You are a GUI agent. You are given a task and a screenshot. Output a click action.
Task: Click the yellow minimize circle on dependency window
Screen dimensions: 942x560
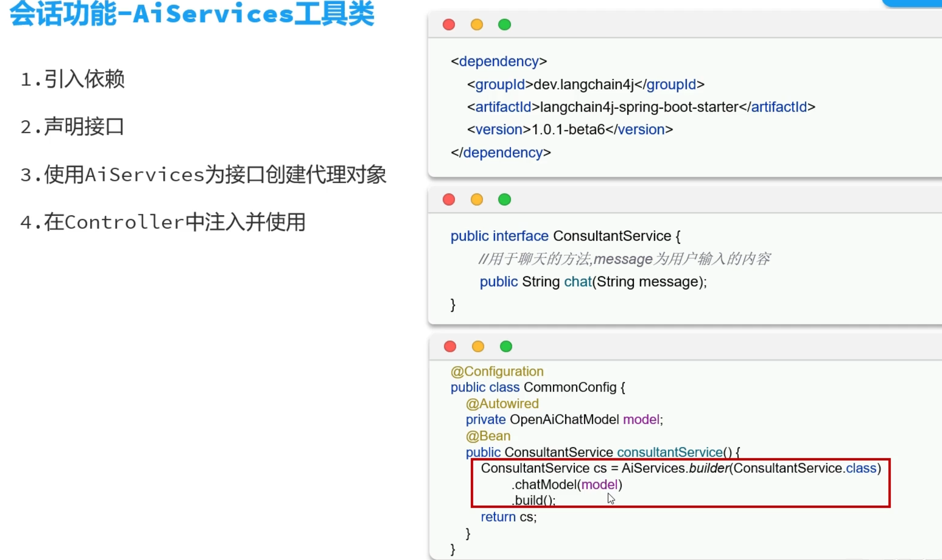pyautogui.click(x=477, y=24)
